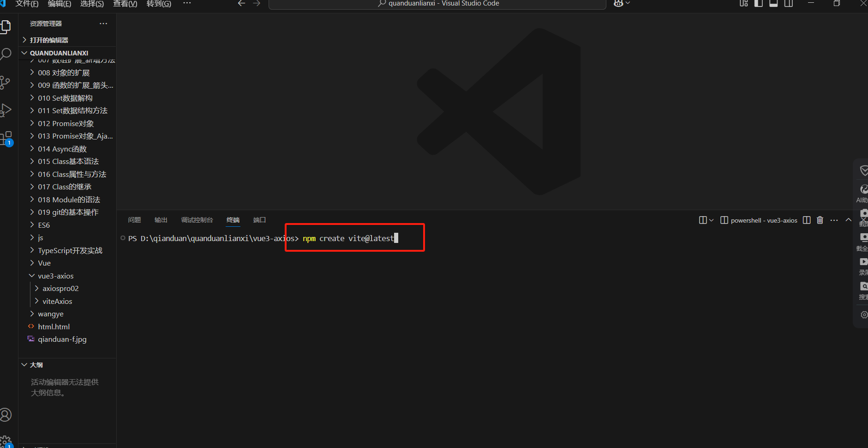Switch to the 端口 panel tab
868x448 pixels.
pyautogui.click(x=259, y=220)
